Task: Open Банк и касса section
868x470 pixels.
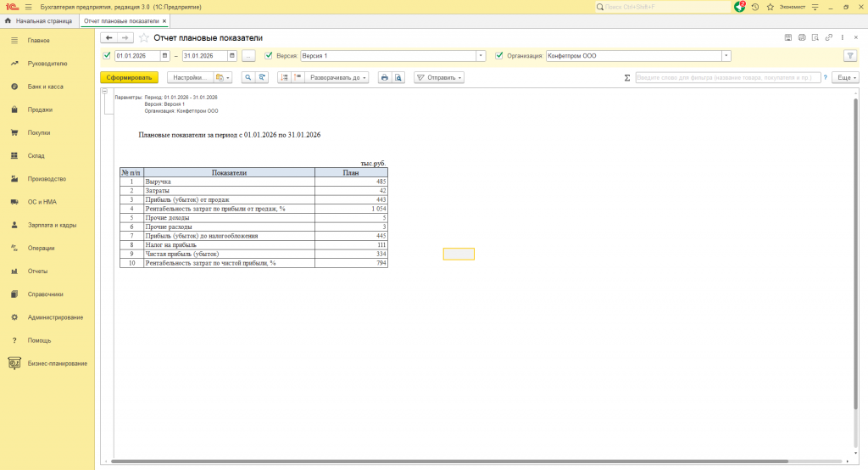Action: tap(47, 87)
